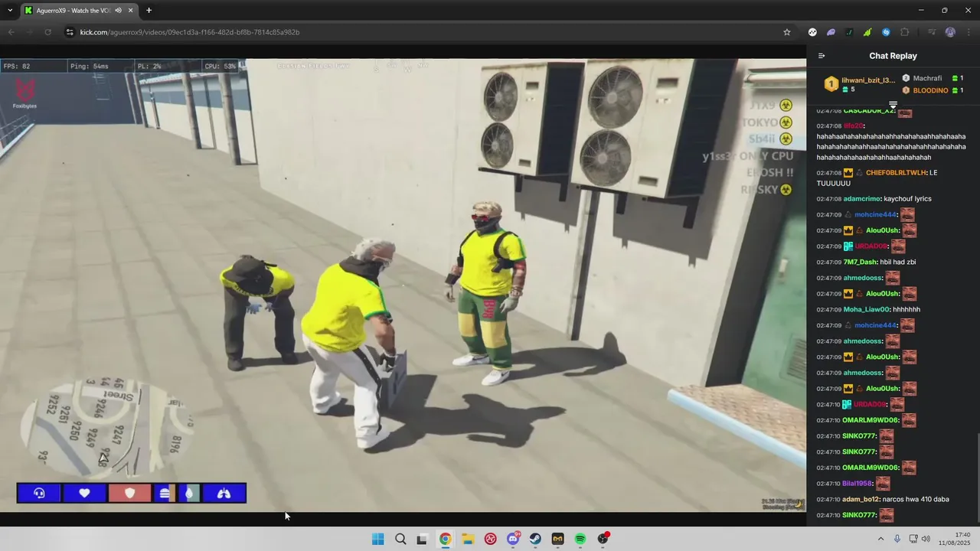Viewport: 980px width, 551px height.
Task: Click the 'narcos hwa 410 daba' message
Action: (x=916, y=500)
